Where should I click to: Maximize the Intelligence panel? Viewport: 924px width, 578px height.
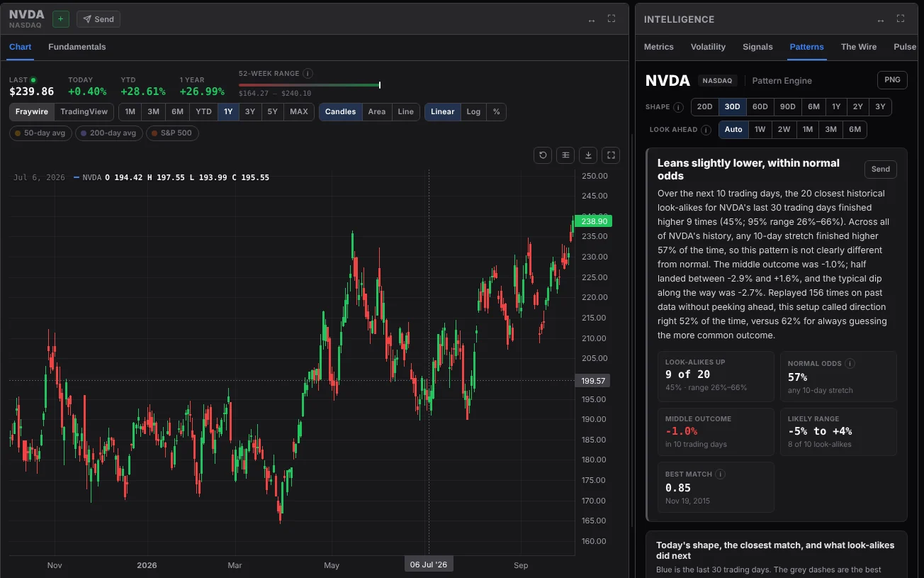click(901, 19)
